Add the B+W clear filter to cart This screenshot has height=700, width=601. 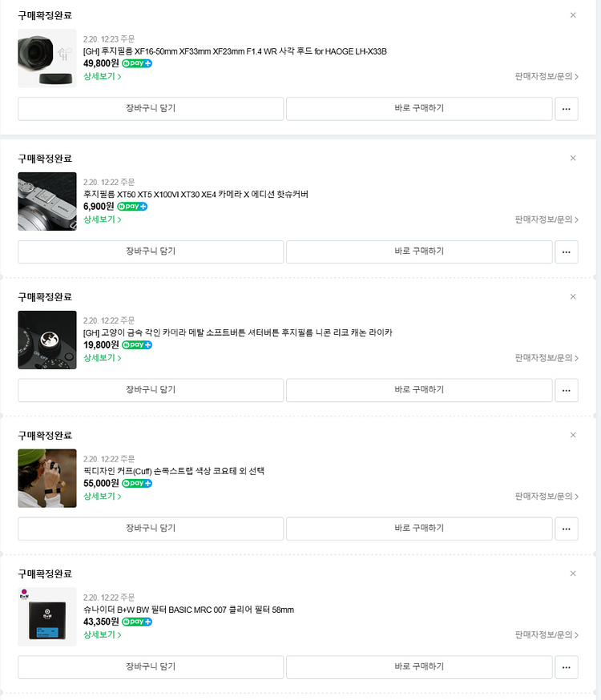click(151, 667)
